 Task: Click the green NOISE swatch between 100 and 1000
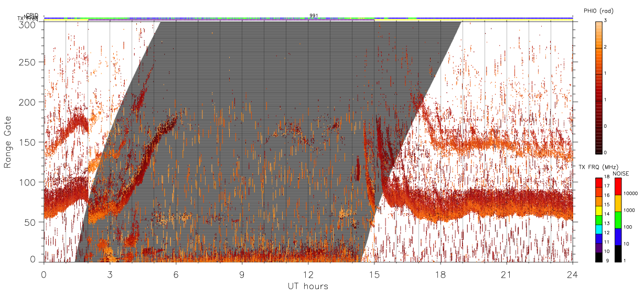(x=618, y=219)
